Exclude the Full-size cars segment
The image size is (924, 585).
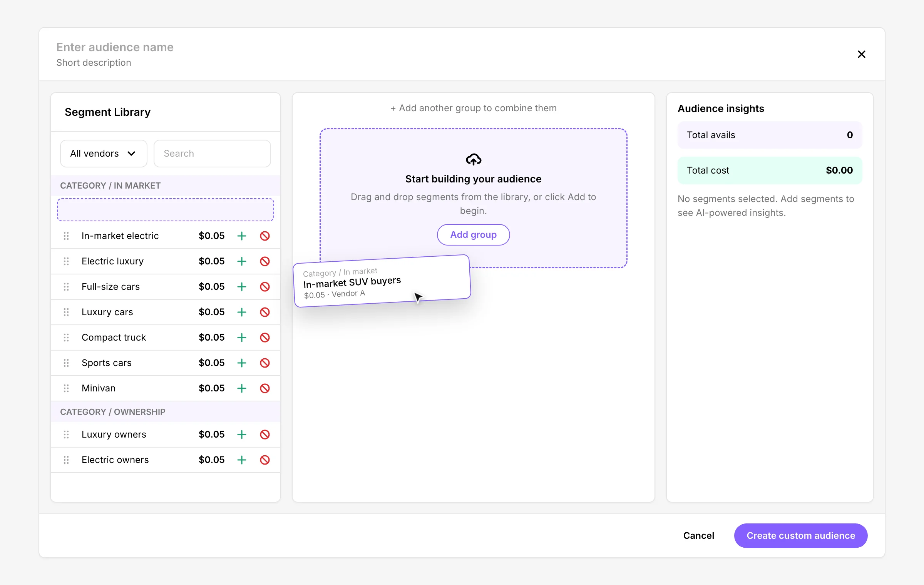pos(265,287)
